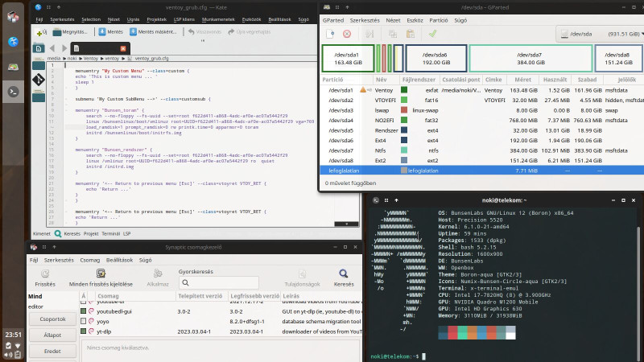Mark the yoyo package checkbox
The image size is (644, 362).
tap(84, 321)
